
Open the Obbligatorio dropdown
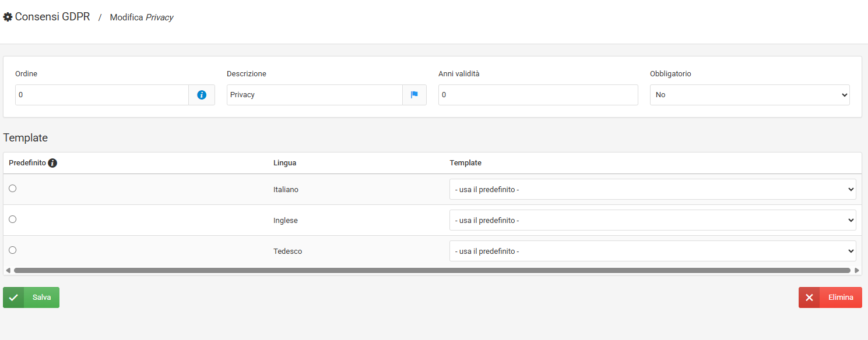pos(750,95)
